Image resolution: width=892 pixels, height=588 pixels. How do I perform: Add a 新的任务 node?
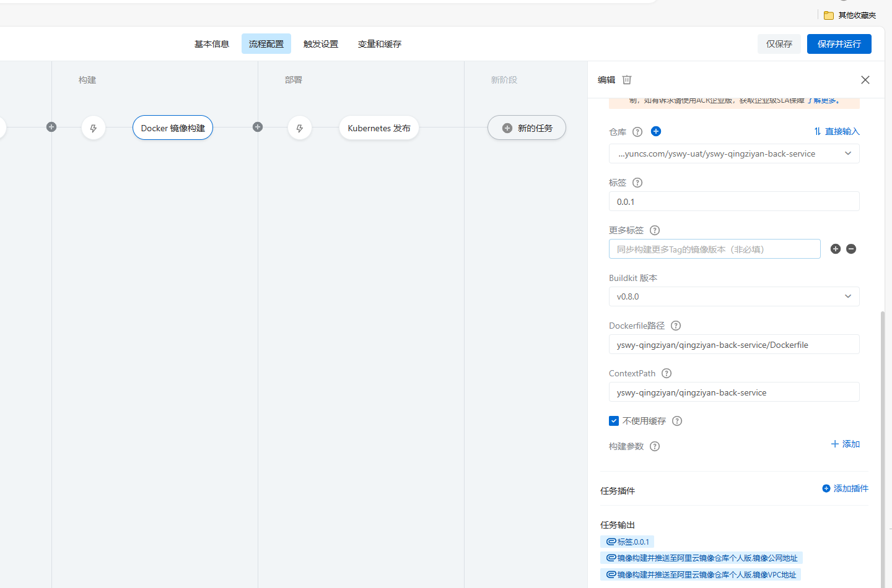pyautogui.click(x=527, y=128)
